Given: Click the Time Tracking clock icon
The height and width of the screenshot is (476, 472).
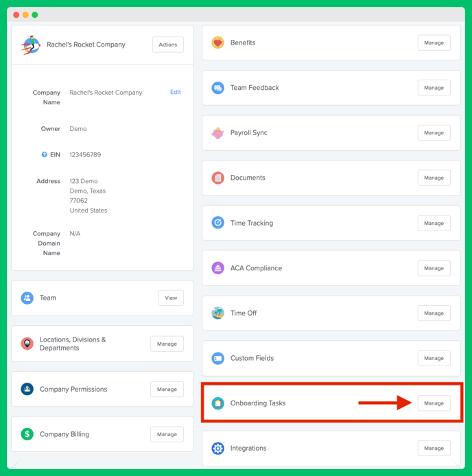Looking at the screenshot, I should [217, 223].
